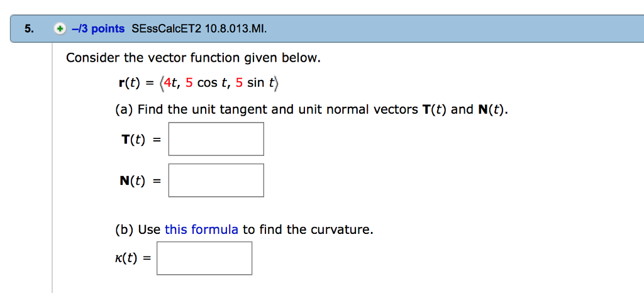Open the "this formula" link
644x293 pixels.
201,229
